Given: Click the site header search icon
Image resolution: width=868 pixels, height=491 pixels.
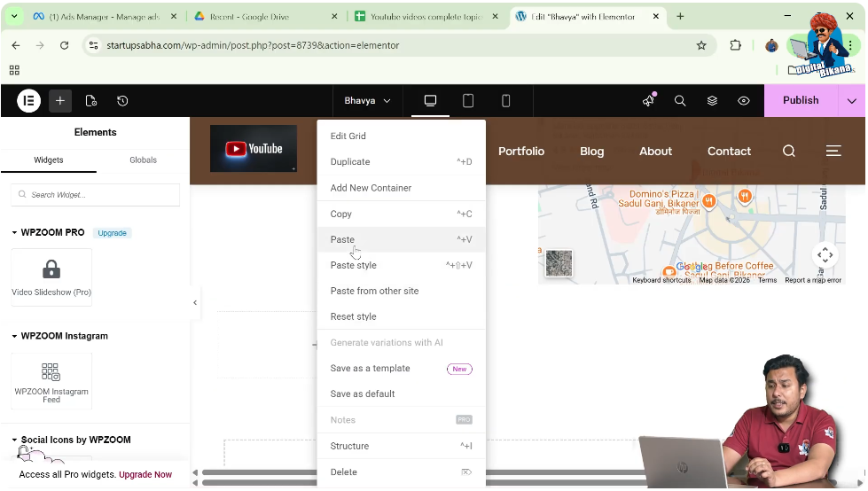Looking at the screenshot, I should (x=788, y=152).
